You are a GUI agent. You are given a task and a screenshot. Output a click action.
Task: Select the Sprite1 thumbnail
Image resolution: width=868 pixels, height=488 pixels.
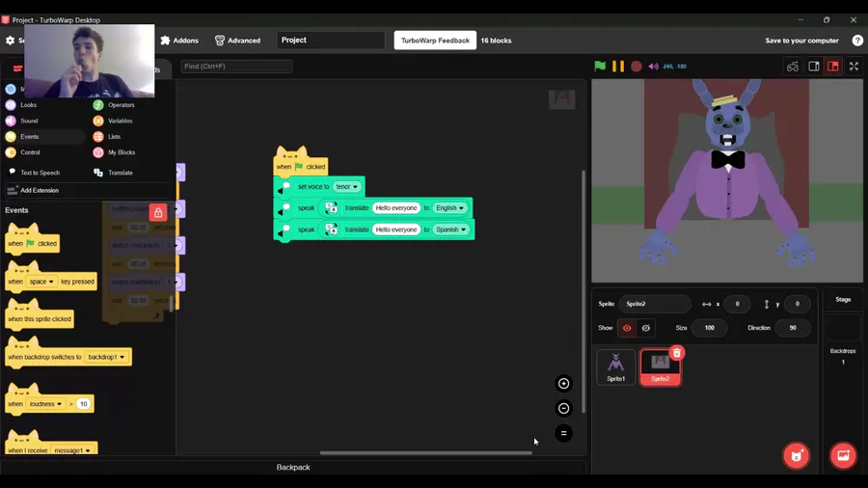(615, 366)
